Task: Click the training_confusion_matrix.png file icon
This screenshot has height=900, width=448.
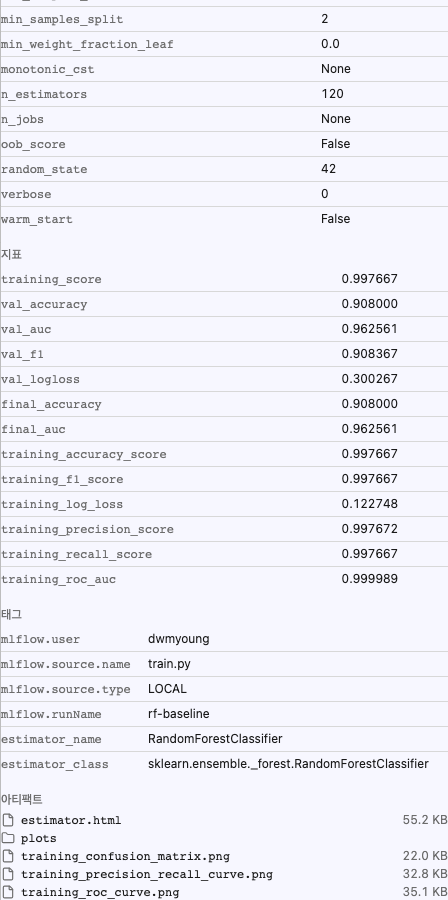Action: point(8,856)
